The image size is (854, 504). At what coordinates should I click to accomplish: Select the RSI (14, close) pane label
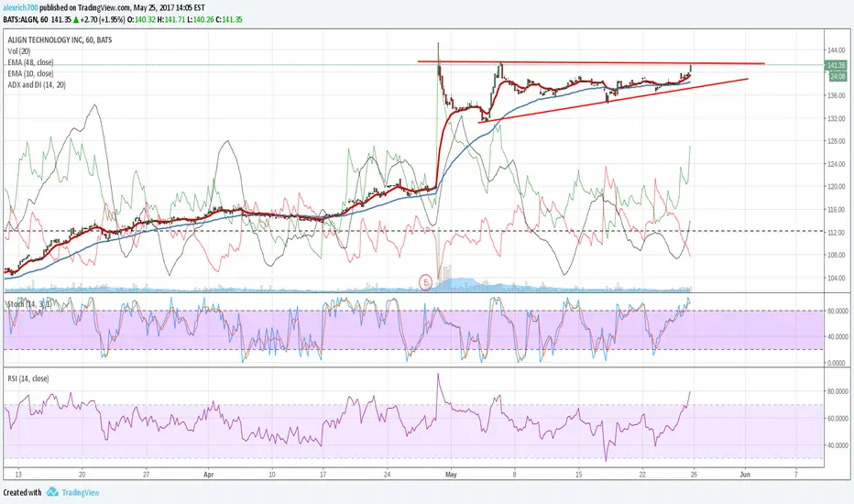point(28,378)
